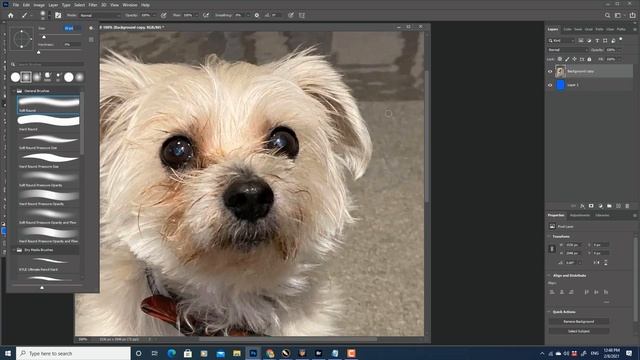640x360 pixels.
Task: Filter layers by shape layers icon
Action: click(x=605, y=40)
